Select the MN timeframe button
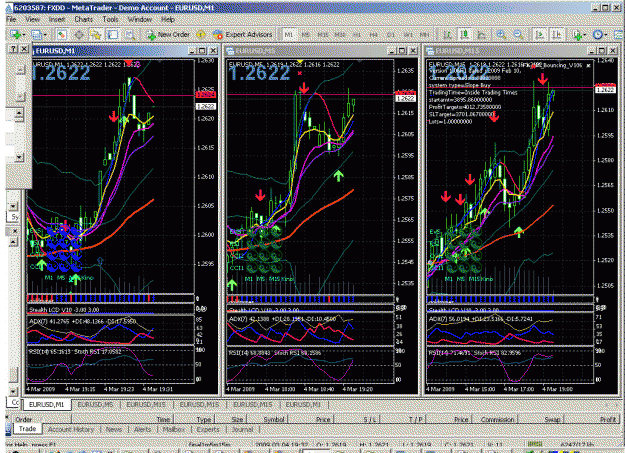Screen dimensions: 625x453 [x=425, y=35]
